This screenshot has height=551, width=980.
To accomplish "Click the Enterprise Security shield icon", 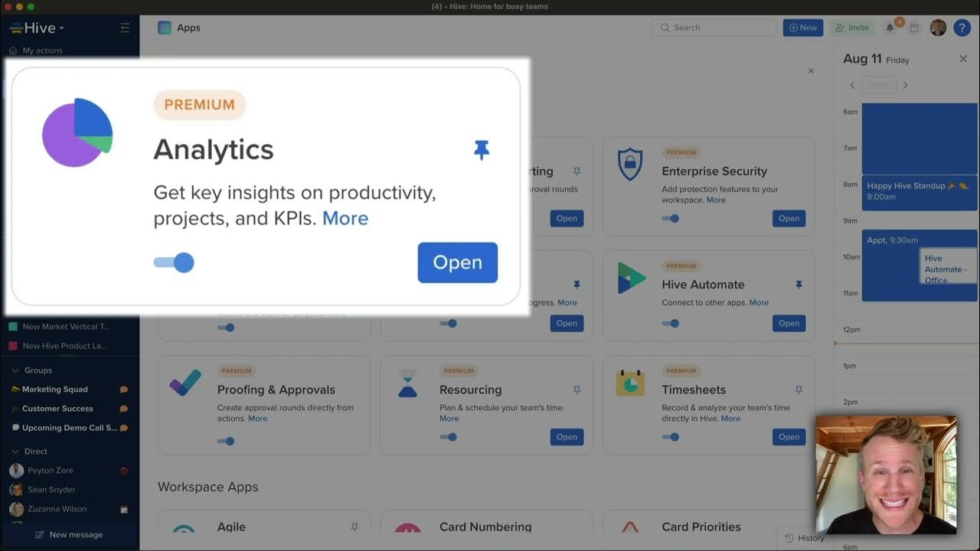I will [629, 165].
